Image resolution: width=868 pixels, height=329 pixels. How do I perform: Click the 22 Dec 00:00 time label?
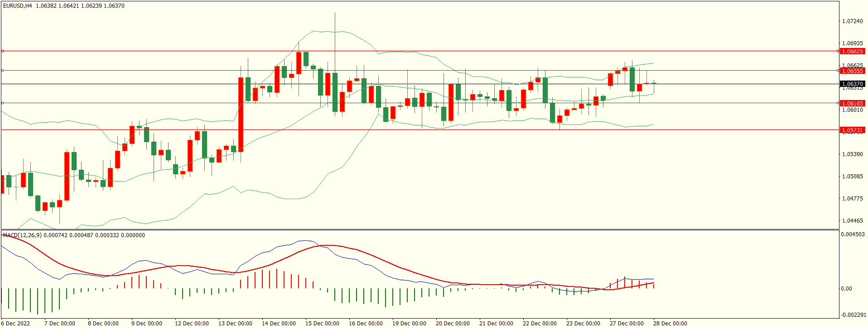tap(540, 324)
